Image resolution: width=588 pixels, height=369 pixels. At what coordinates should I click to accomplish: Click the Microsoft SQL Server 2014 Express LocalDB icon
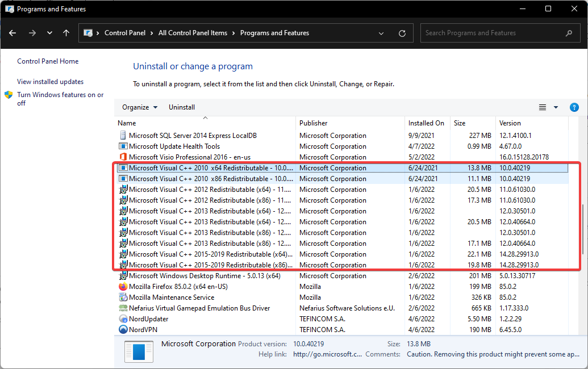pyautogui.click(x=123, y=135)
